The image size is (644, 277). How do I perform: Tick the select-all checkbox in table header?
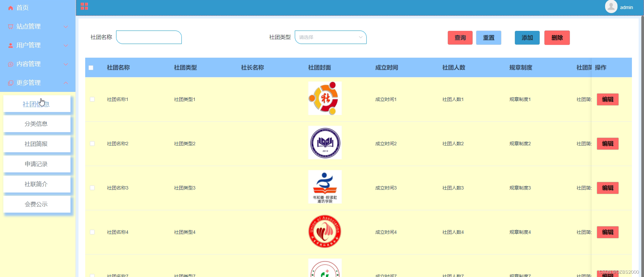coord(91,68)
